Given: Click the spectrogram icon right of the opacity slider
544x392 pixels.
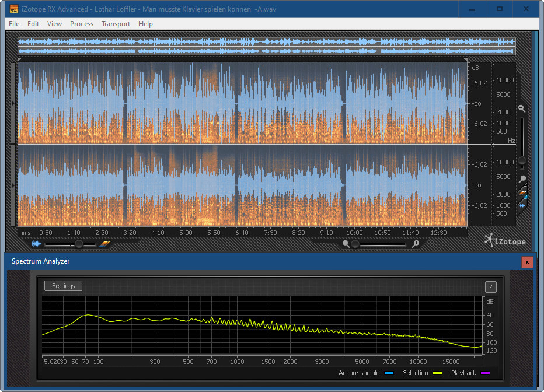Looking at the screenshot, I should pyautogui.click(x=105, y=244).
